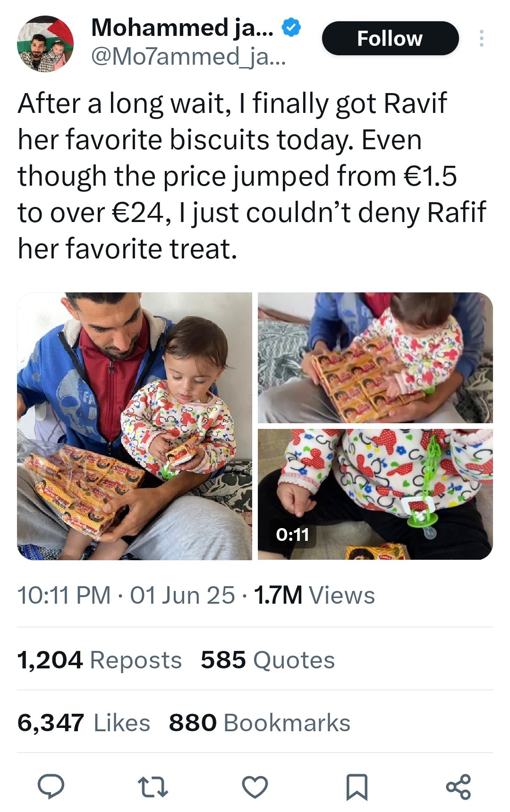View the 585 Quotes list
Image resolution: width=510 pixels, height=812 pixels.
[x=267, y=659]
